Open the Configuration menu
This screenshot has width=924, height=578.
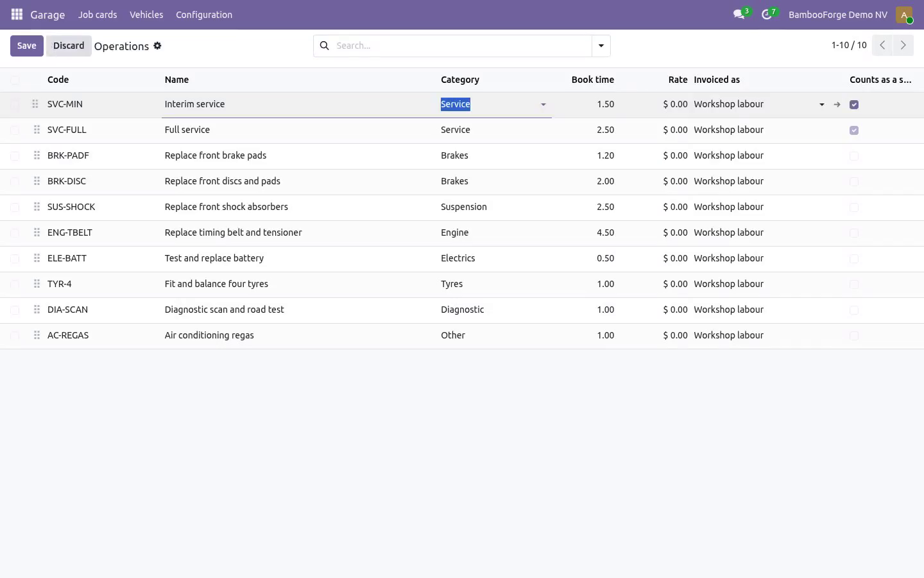coord(204,15)
